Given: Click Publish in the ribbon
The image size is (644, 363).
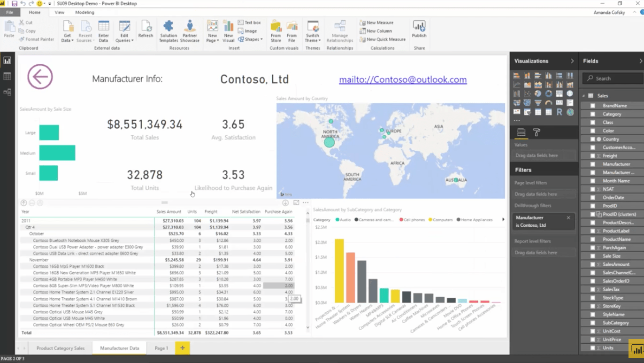Looking at the screenshot, I should click(419, 29).
